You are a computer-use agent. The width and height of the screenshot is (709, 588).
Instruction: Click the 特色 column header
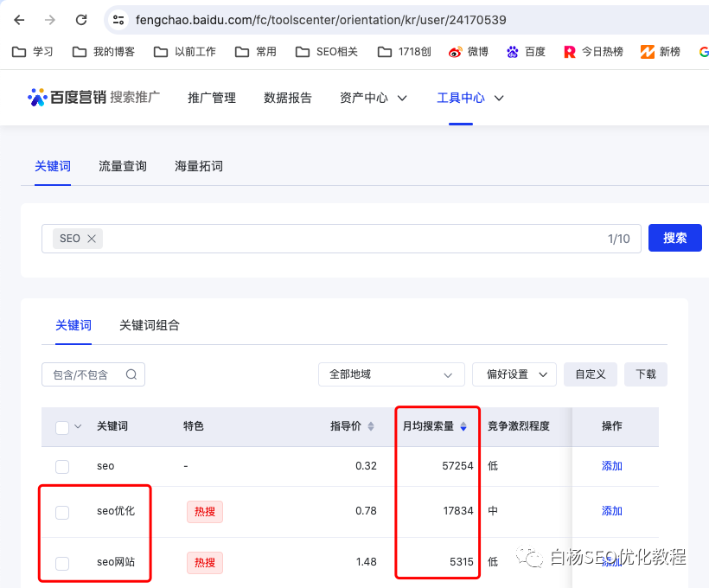193,426
